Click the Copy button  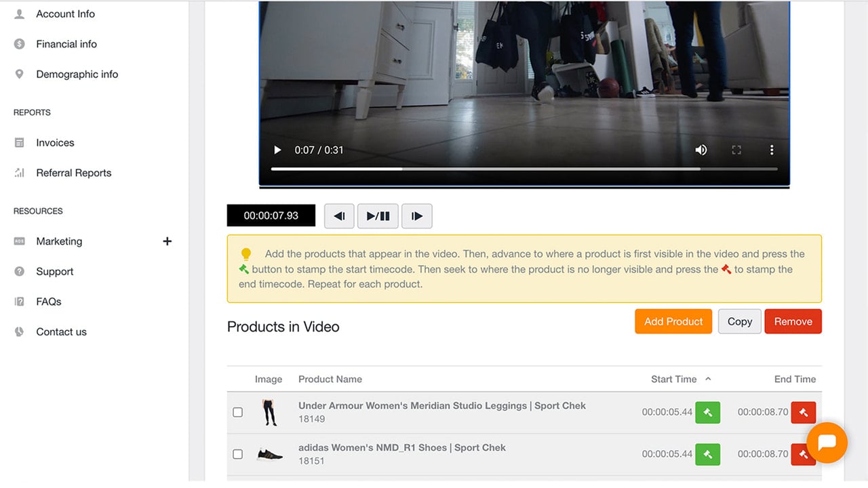tap(740, 321)
